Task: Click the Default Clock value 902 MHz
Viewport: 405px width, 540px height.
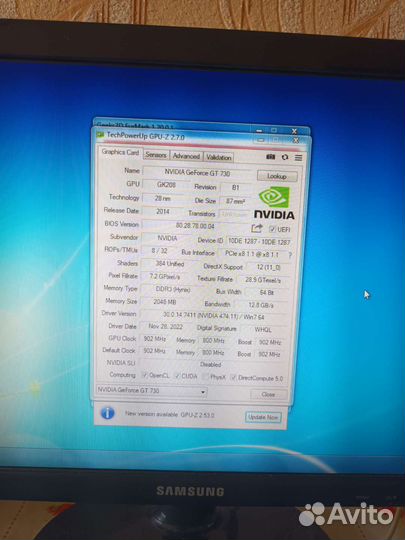Action: [x=154, y=351]
